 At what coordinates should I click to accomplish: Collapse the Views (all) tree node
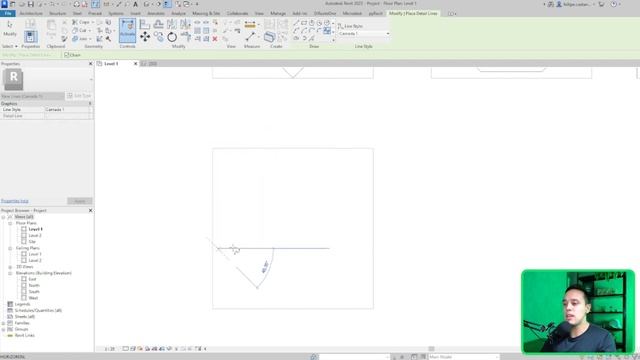pyautogui.click(x=4, y=217)
